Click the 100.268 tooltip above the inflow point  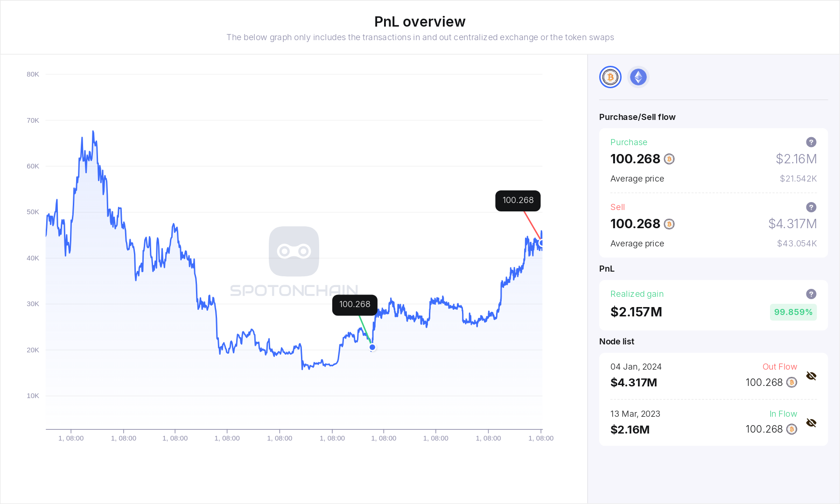pyautogui.click(x=355, y=305)
